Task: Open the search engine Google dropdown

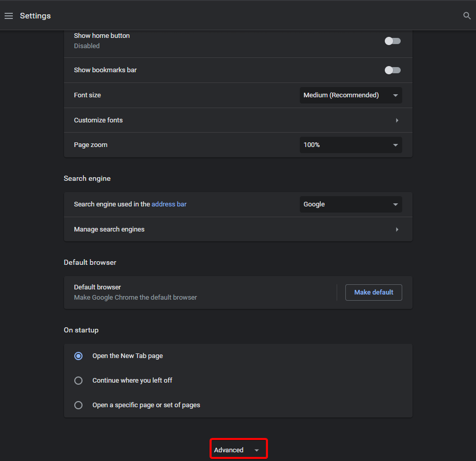Action: (350, 204)
